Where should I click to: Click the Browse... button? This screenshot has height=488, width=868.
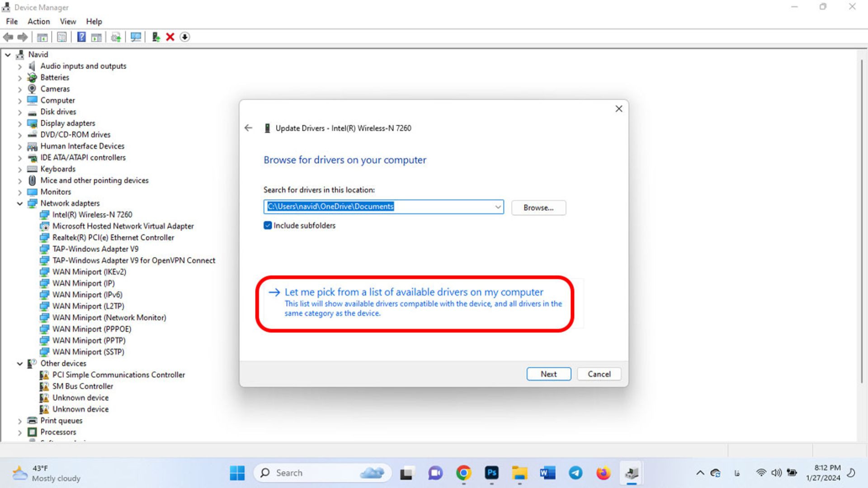click(x=538, y=207)
